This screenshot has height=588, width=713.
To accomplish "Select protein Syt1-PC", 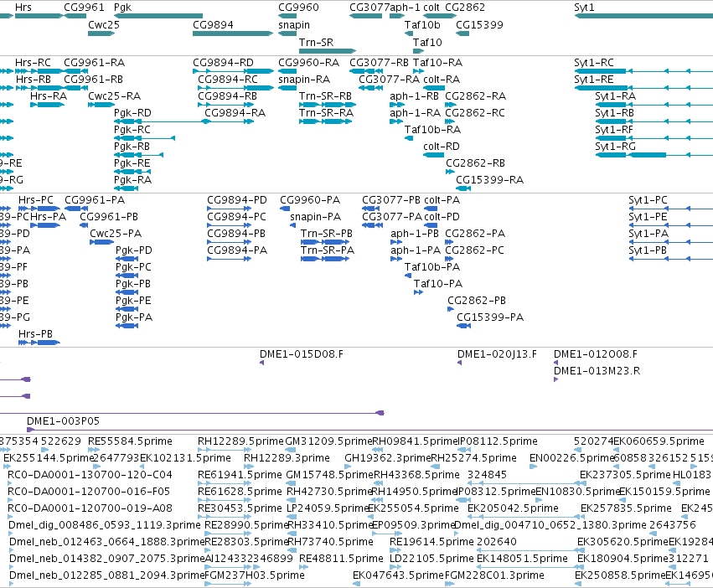I will click(648, 200).
